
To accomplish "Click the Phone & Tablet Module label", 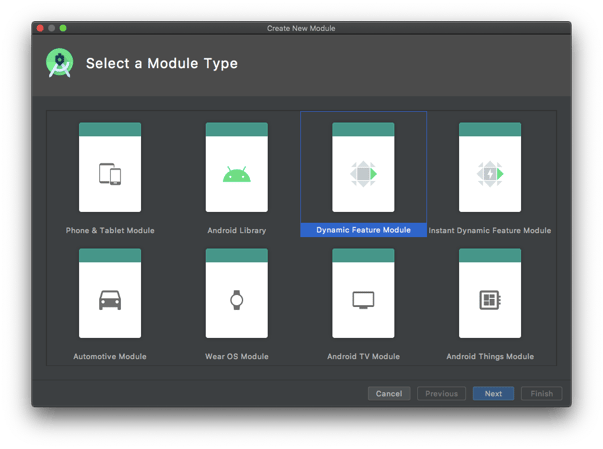I will pos(110,230).
